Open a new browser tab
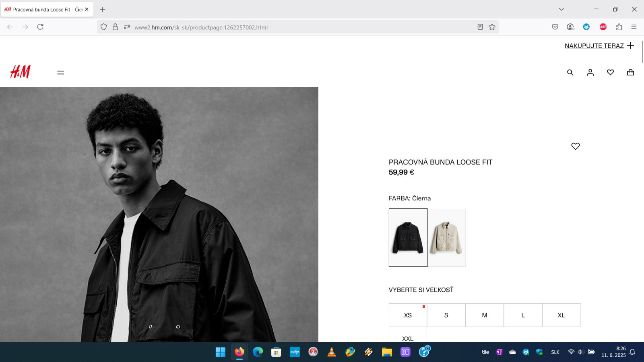The width and height of the screenshot is (644, 362). tap(103, 9)
